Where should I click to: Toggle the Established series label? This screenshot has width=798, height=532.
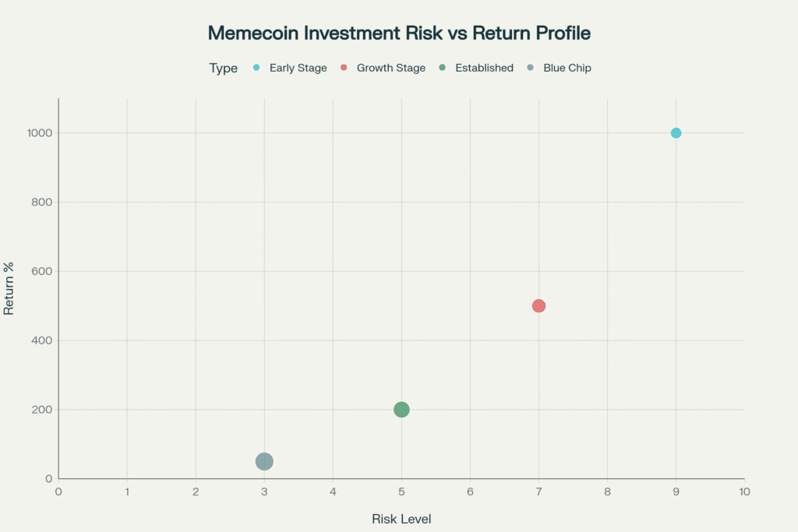[x=484, y=68]
